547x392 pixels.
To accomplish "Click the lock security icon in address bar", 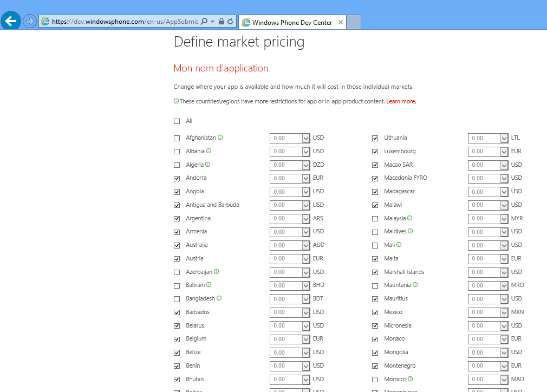I will coord(222,22).
